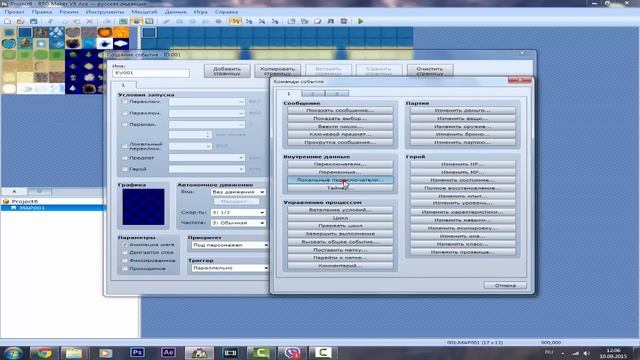This screenshot has width=640, height=360.
Task: Open the Скор-ть speed dropdown
Action: tap(238, 212)
